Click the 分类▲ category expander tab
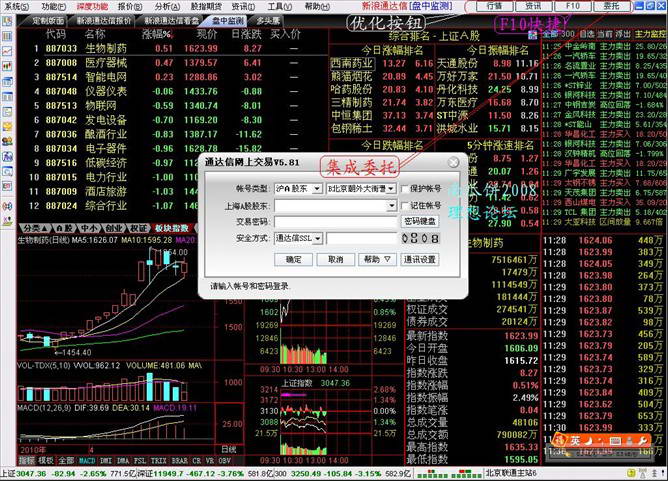The image size is (668, 481). [35, 228]
